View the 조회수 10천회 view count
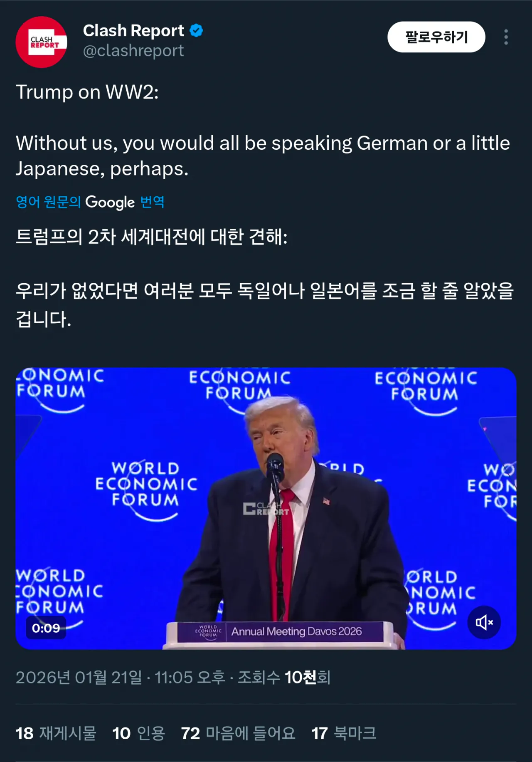 coord(284,678)
